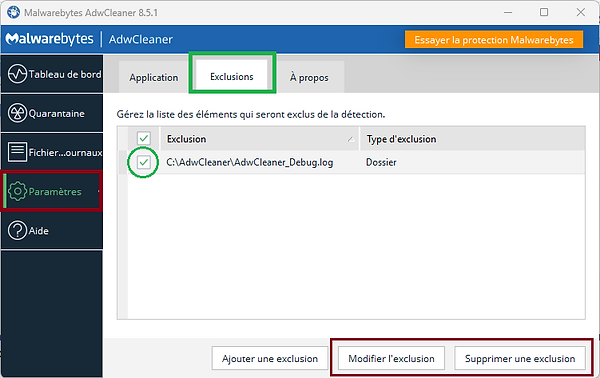This screenshot has height=378, width=600.
Task: Open the log files document icon
Action: pos(17,152)
